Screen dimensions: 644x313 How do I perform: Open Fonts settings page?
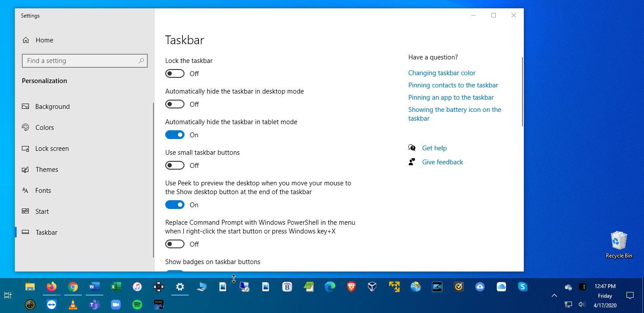pos(84,190)
